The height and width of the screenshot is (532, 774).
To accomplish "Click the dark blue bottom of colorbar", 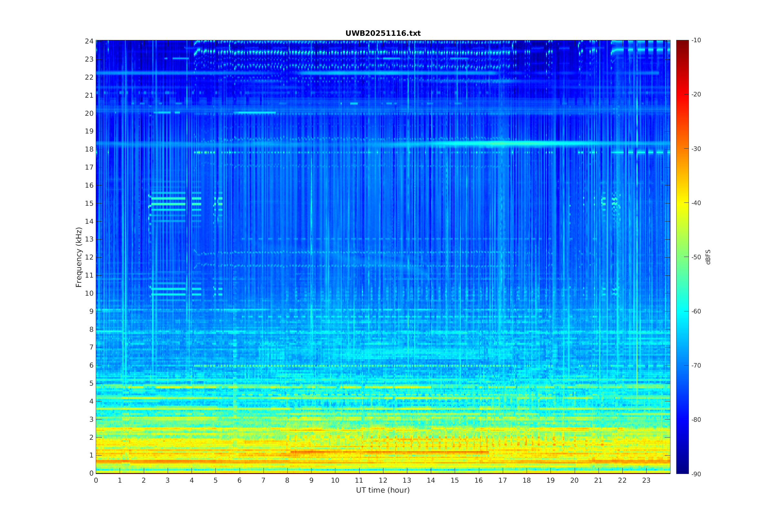I will coord(682,471).
